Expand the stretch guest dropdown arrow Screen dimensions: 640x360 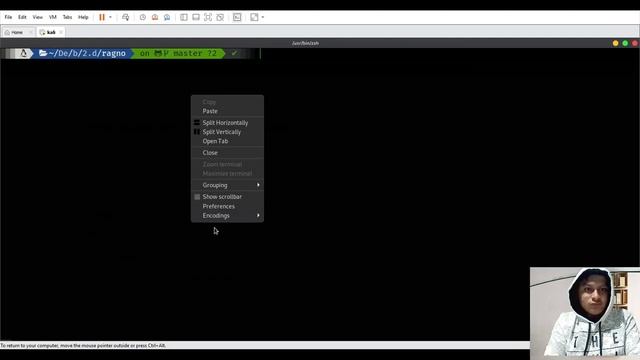(x=263, y=17)
